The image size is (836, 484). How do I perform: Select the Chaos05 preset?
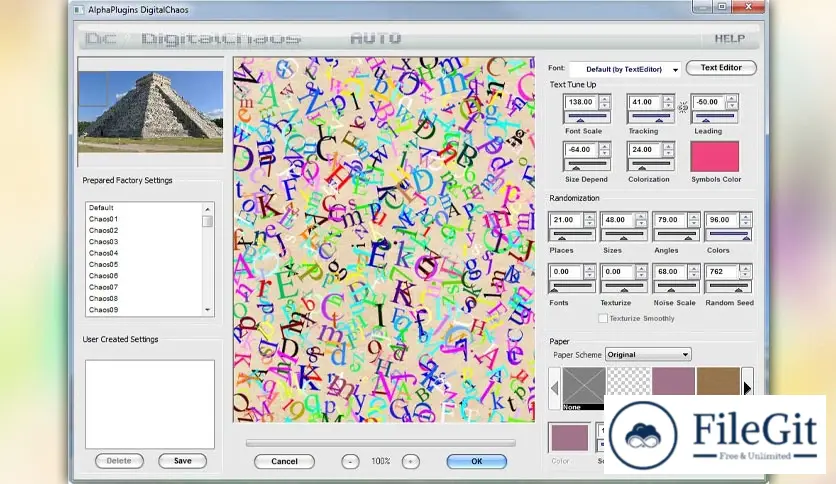pos(144,264)
